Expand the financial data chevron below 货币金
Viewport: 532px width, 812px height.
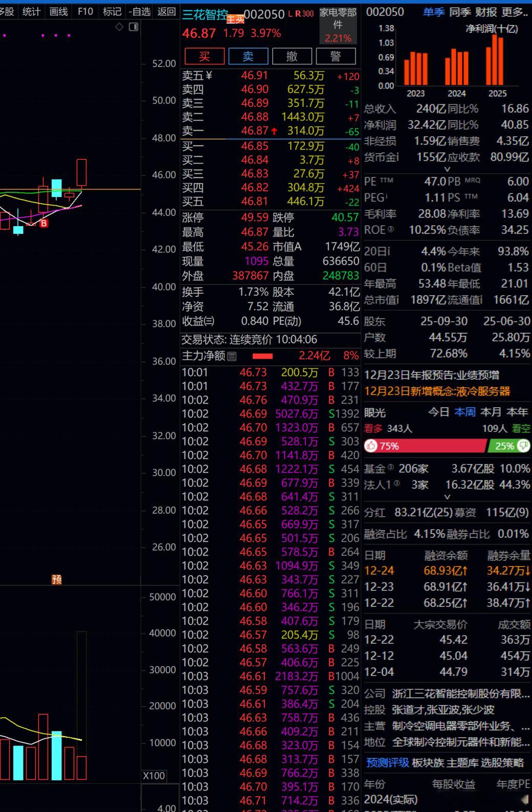(x=447, y=169)
